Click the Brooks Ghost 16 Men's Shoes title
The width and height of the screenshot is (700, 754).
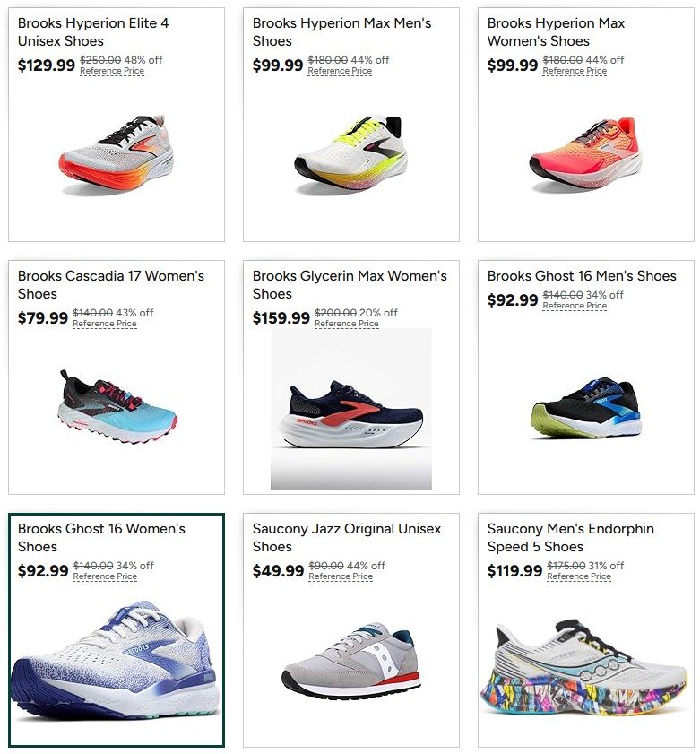(582, 276)
